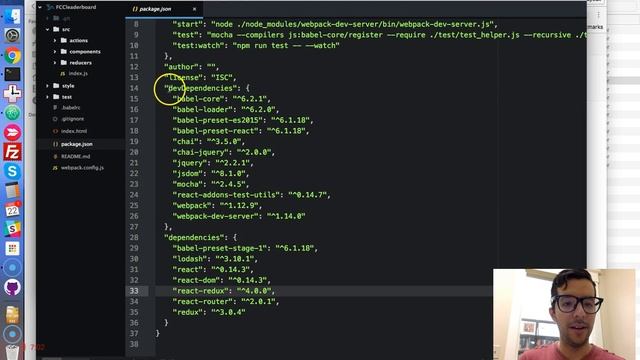Open Finder from the dock
This screenshot has width=640, height=360.
pos(12,16)
